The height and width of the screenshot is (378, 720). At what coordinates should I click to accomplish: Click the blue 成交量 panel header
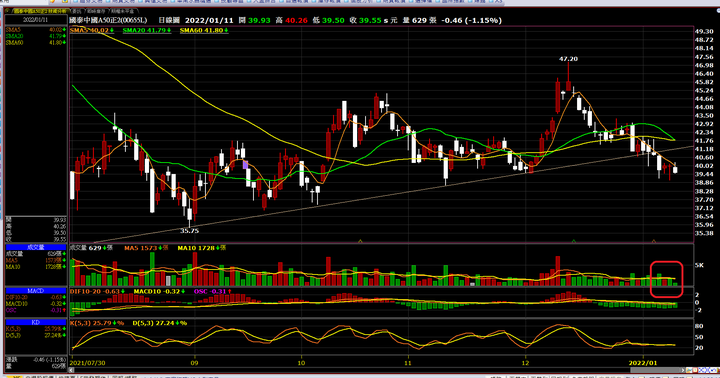coord(35,247)
